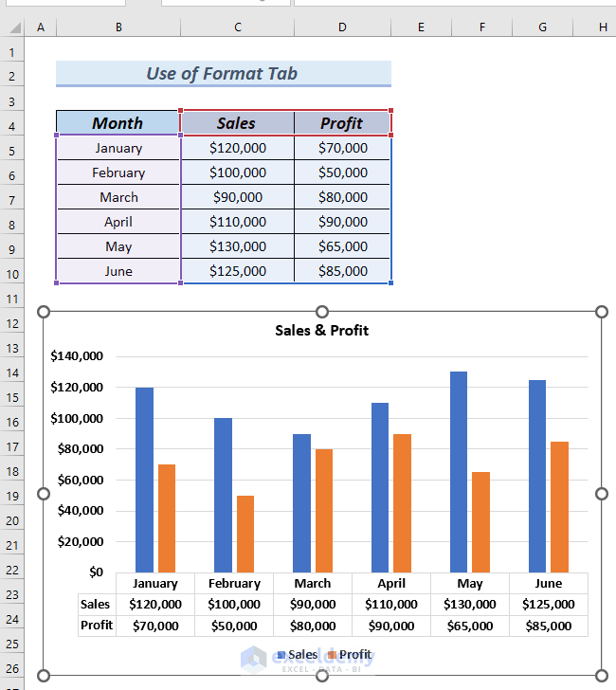Select column C header
The image size is (616, 690).
237,27
